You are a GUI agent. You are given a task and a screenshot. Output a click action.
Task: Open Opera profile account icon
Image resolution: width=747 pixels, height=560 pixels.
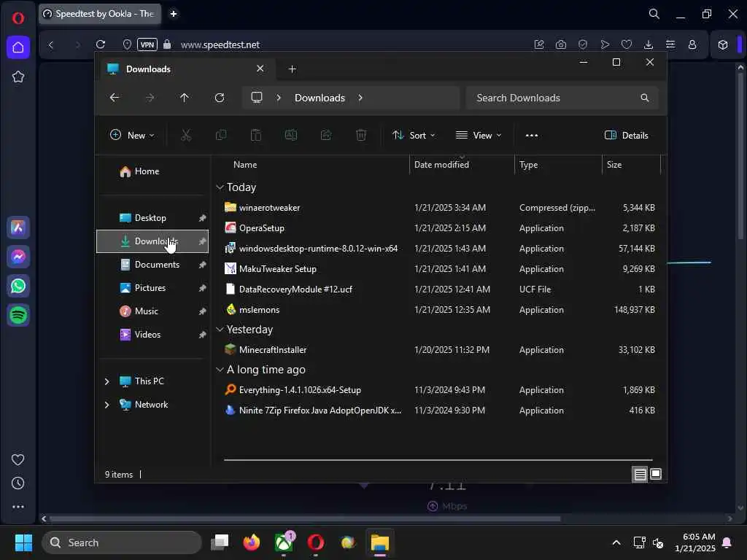tap(692, 44)
